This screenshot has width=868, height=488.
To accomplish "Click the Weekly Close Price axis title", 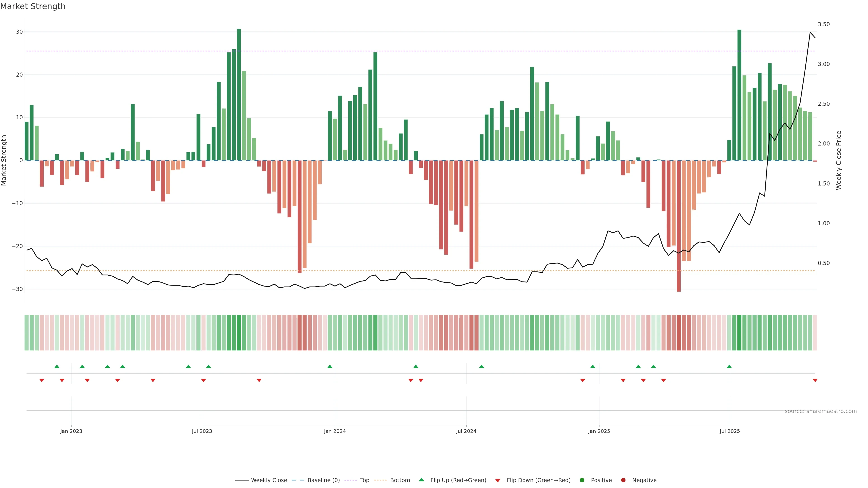I will [x=839, y=160].
